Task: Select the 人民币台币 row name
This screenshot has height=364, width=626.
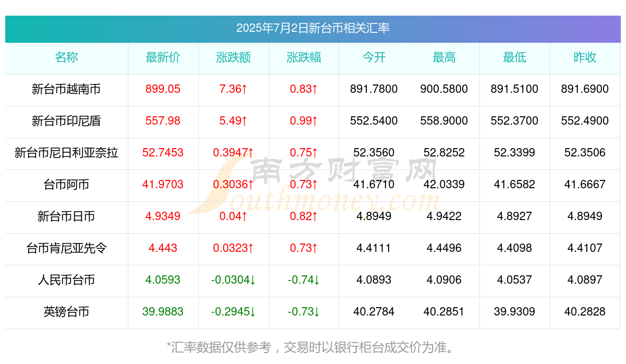Action: (66, 280)
